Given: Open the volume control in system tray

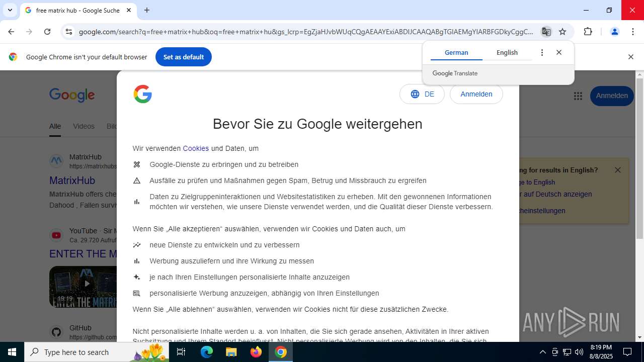Looking at the screenshot, I should 579,352.
